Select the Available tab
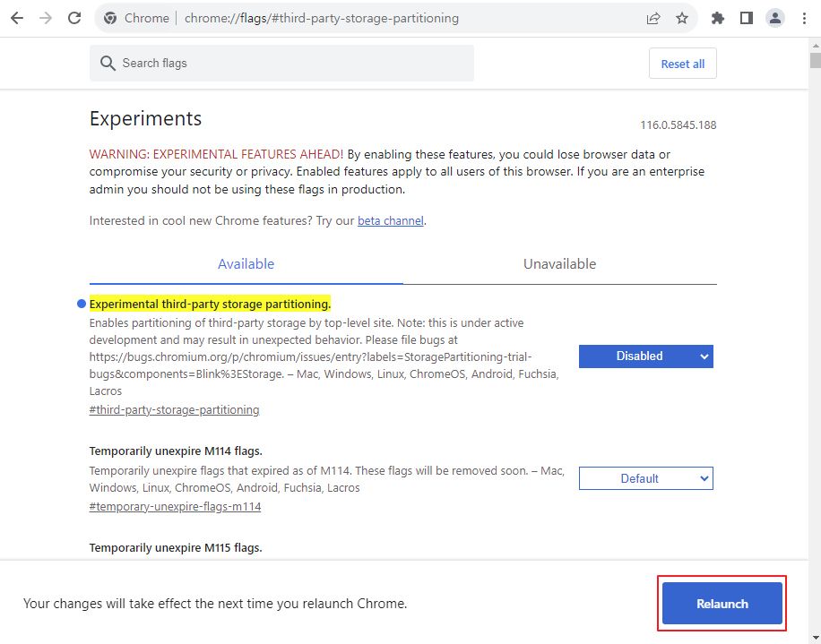The width and height of the screenshot is (821, 644). [x=246, y=264]
